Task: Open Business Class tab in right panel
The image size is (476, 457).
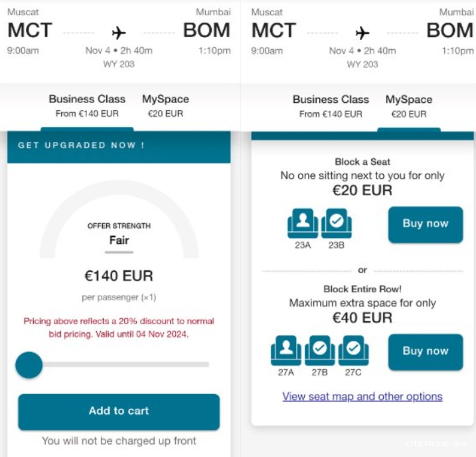Action: [331, 106]
